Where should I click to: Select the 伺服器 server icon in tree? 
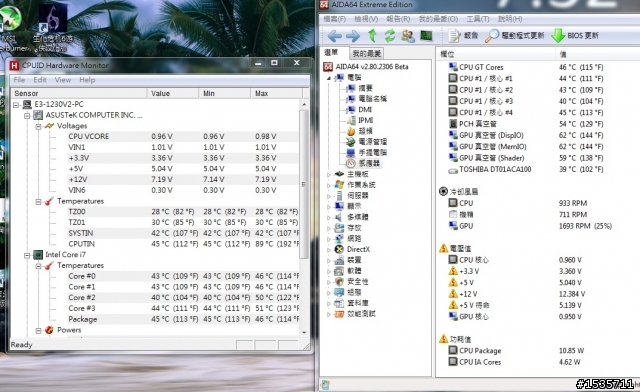339,196
